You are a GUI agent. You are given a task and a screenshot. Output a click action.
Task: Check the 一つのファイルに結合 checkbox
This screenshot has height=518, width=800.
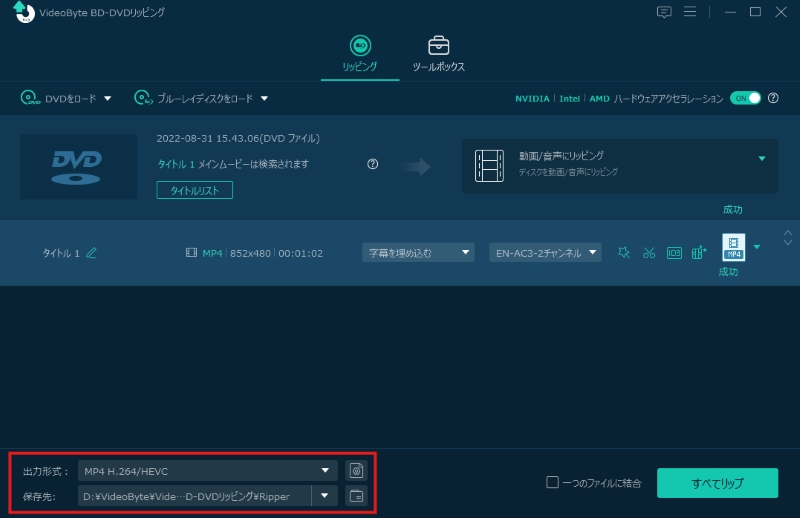552,482
